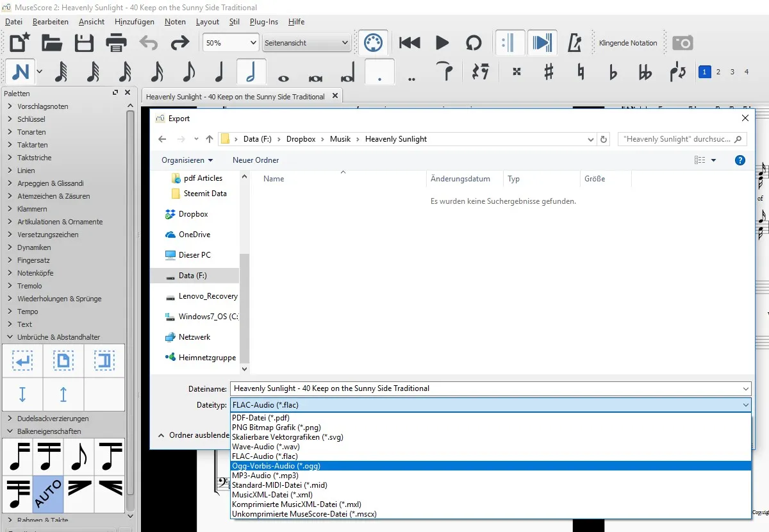
Task: Choose PDF-Datei (*.pdf) file type
Action: (491, 418)
